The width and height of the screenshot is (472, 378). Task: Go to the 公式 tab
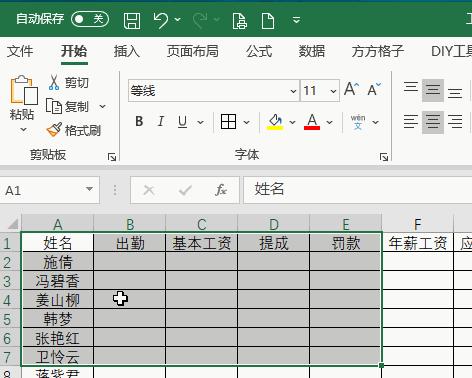(259, 51)
